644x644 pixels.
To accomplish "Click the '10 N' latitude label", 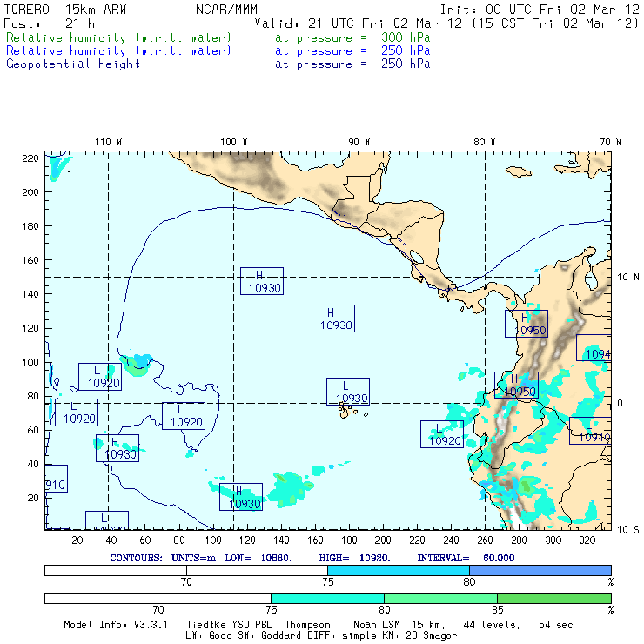I will pos(628,278).
